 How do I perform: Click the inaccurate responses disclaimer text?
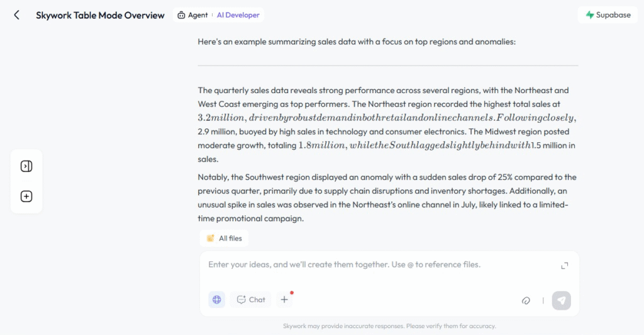389,326
